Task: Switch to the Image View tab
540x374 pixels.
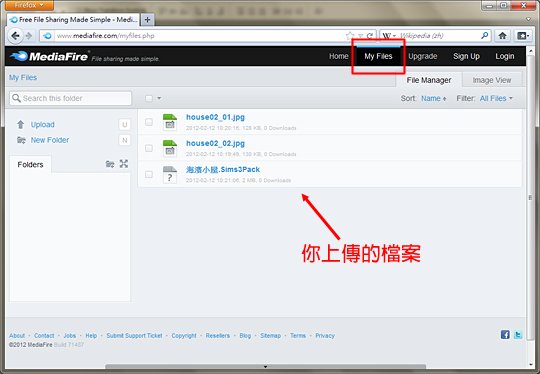Action: (x=491, y=80)
